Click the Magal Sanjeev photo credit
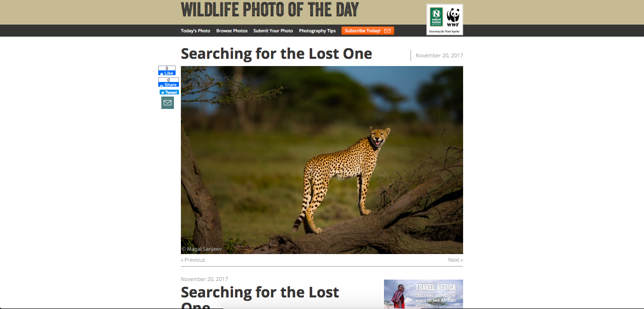Image resolution: width=644 pixels, height=309 pixels. pos(202,249)
